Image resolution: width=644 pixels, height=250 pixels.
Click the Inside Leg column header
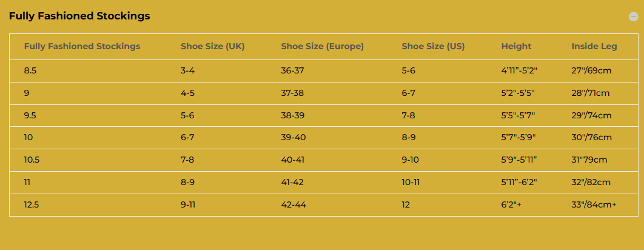[594, 47]
